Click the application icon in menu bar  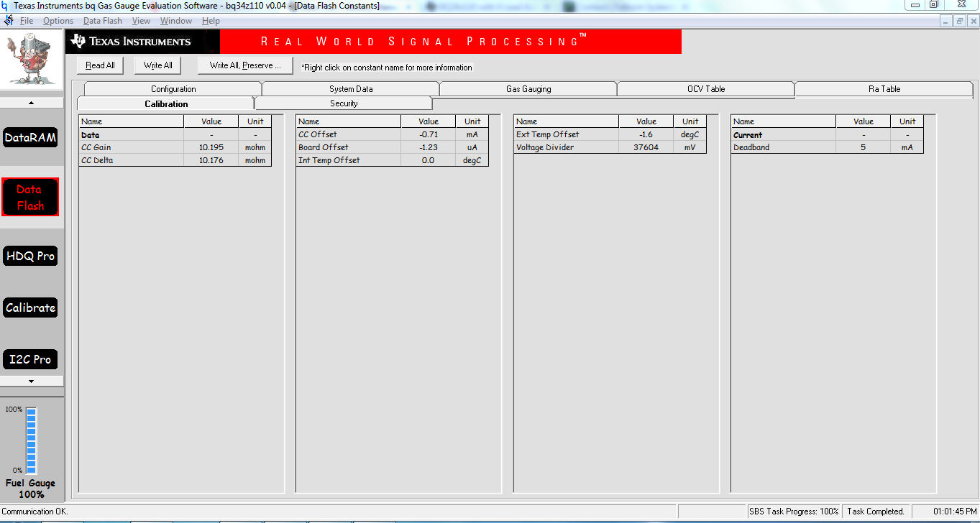pos(9,21)
